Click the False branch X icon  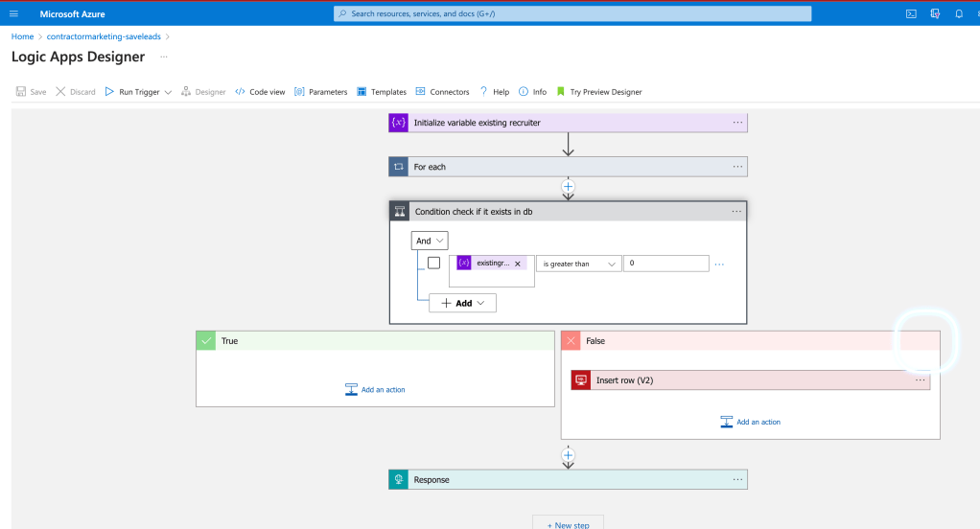572,341
